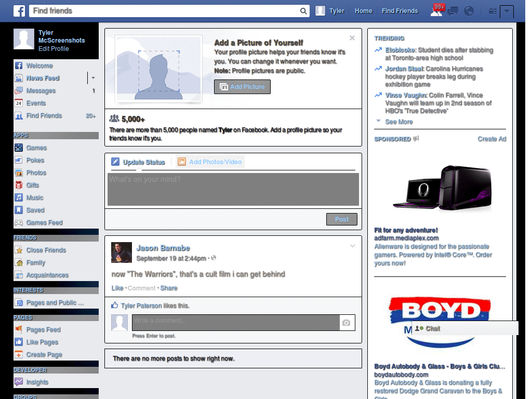Click Tyler McScreenshots sidebar avatar
The image size is (532, 399).
tap(24, 38)
